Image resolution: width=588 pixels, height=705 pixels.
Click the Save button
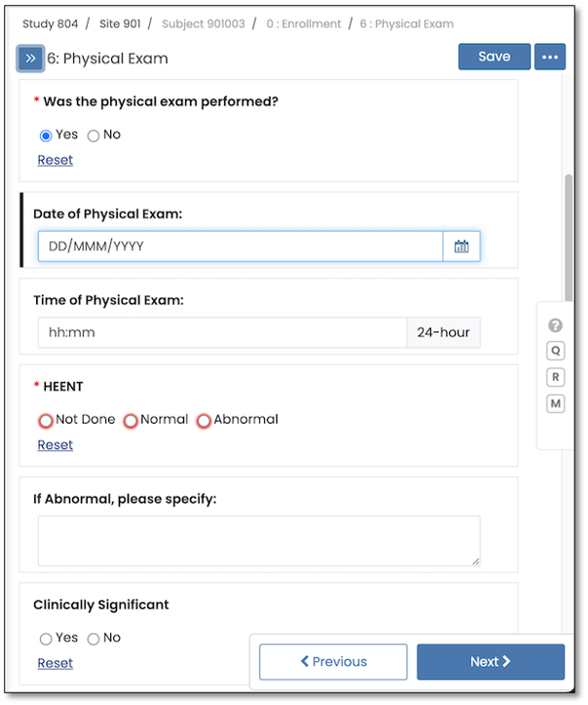coord(494,56)
